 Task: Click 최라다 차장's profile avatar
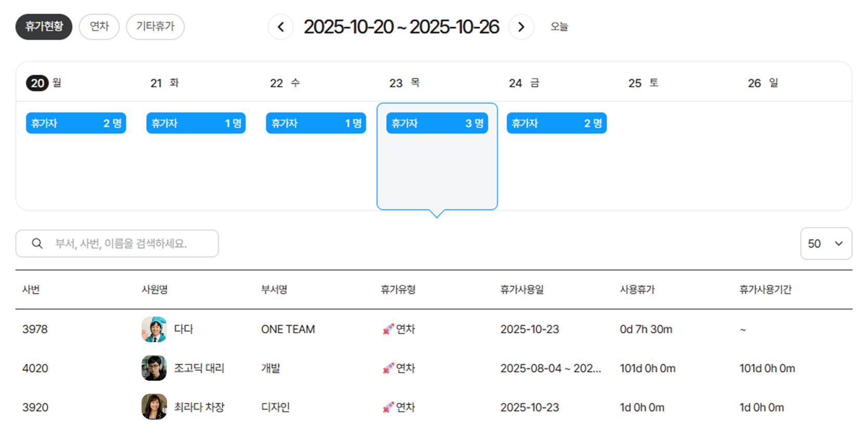pos(154,407)
